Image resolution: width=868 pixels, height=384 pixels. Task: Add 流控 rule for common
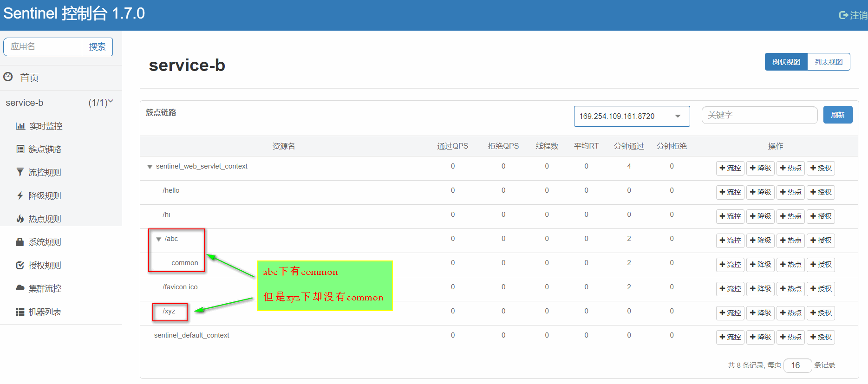730,265
